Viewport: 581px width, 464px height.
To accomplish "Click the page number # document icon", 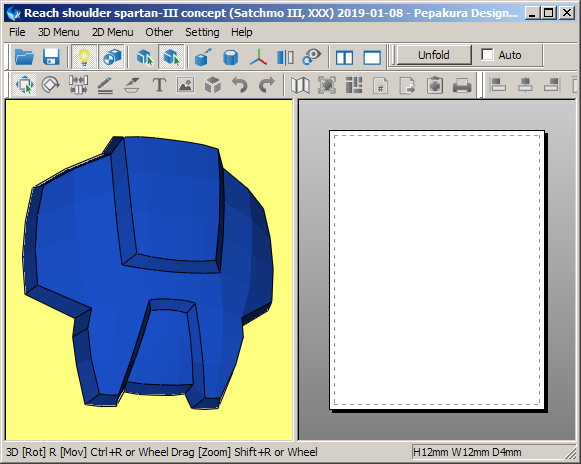I will [381, 85].
